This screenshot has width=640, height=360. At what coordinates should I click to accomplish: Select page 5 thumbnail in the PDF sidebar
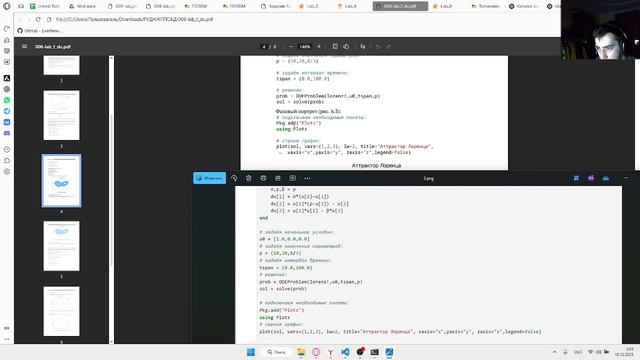tap(62, 246)
